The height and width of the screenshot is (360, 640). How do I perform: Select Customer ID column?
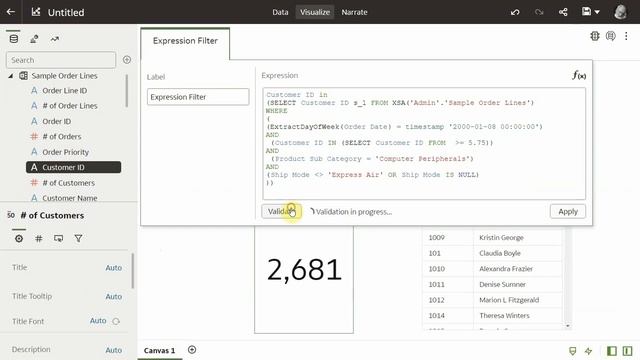[x=73, y=167]
